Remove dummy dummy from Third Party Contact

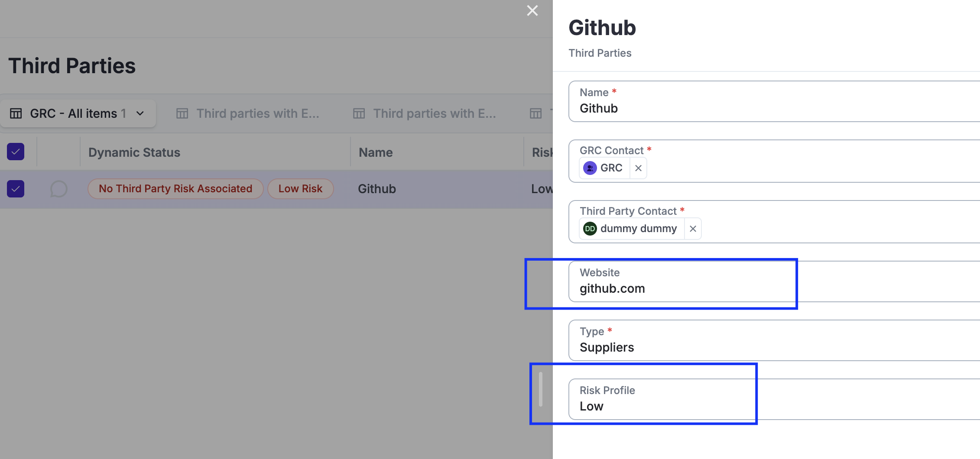[x=693, y=229]
